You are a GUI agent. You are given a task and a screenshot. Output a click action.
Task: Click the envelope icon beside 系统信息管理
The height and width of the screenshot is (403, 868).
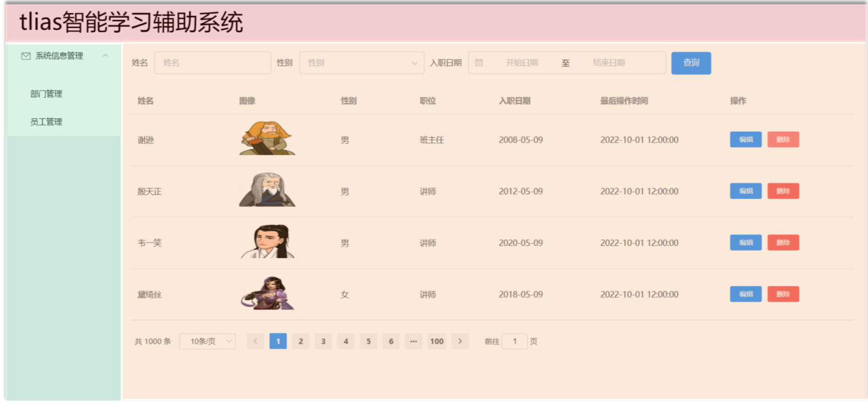26,56
